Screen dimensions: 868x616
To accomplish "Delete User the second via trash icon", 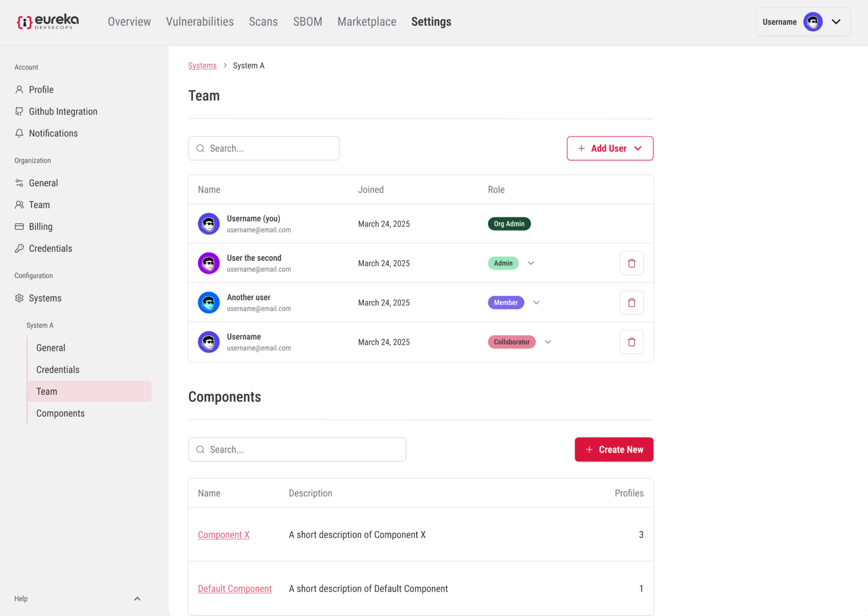I will click(x=631, y=263).
